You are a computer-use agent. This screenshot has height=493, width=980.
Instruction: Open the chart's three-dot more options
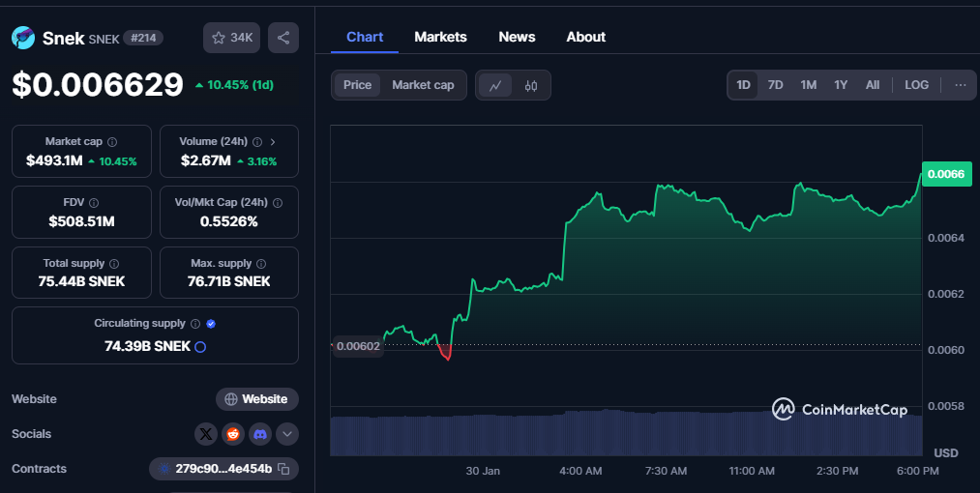click(x=961, y=85)
